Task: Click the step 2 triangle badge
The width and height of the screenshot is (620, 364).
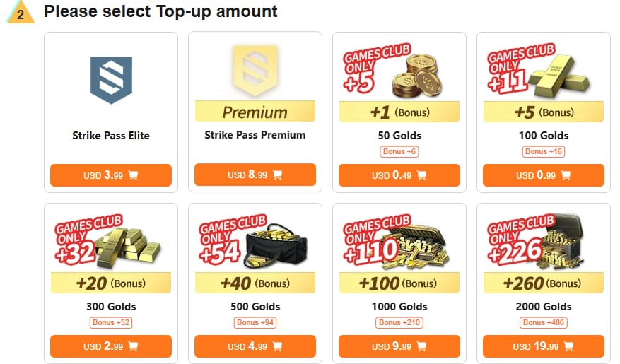Action: [21, 13]
